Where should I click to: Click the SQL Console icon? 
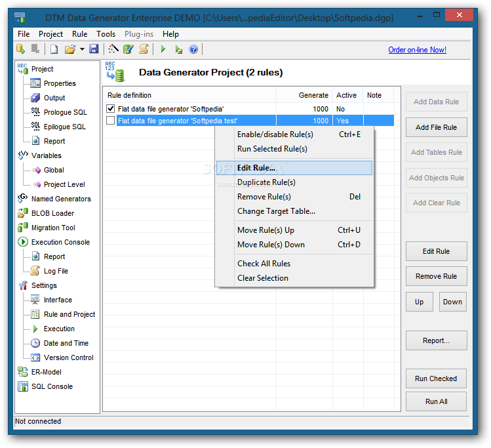(x=23, y=386)
